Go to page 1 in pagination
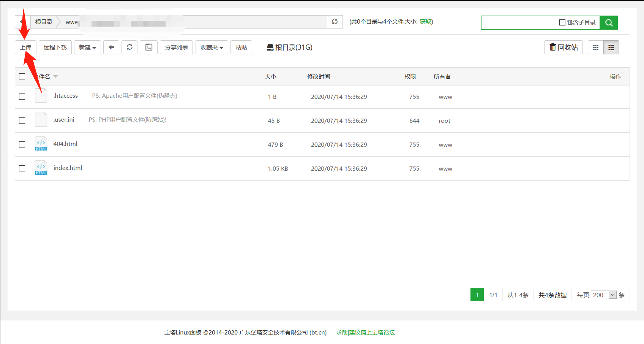Screen dimensions: 644x344 tap(477, 295)
